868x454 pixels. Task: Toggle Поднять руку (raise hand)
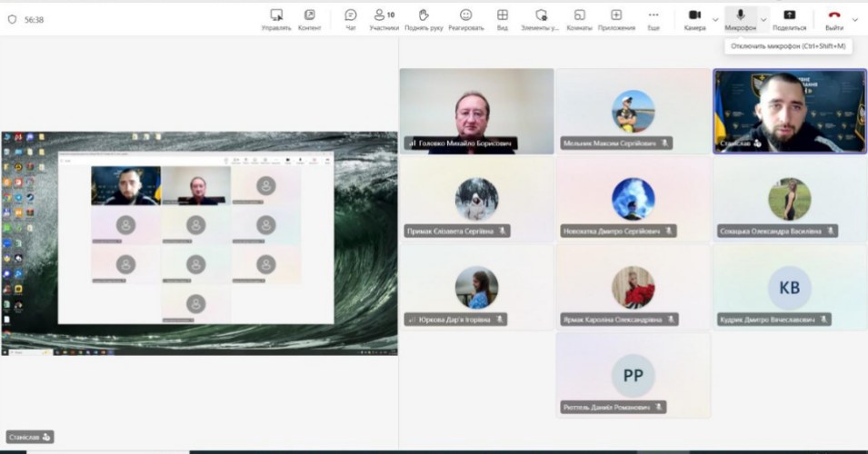pos(424,20)
